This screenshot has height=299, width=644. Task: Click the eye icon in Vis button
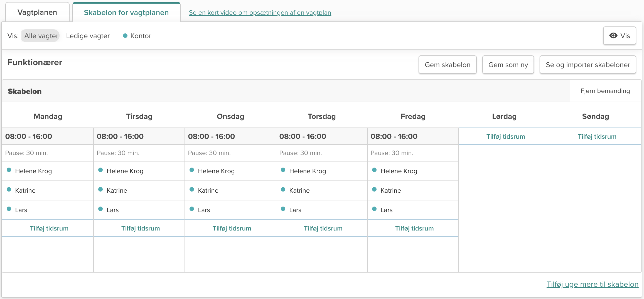[x=613, y=36]
